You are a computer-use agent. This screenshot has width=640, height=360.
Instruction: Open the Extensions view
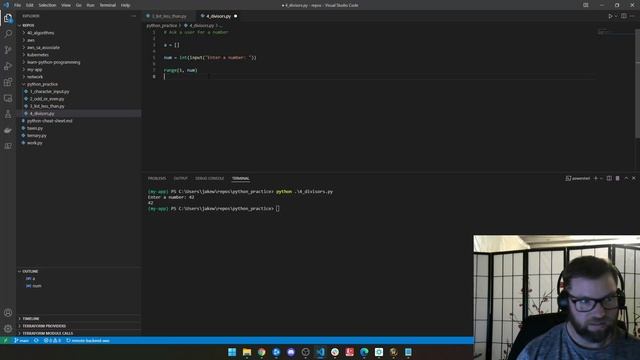8,82
